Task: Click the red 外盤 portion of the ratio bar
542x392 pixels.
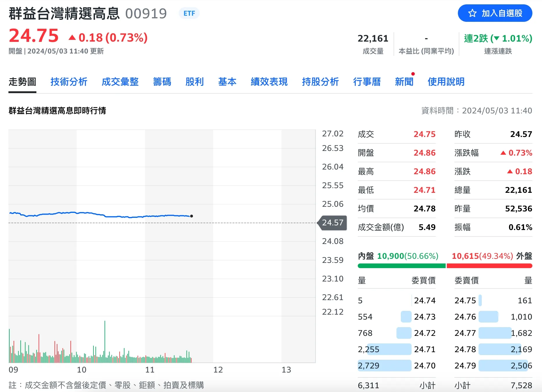Action: 490,266
